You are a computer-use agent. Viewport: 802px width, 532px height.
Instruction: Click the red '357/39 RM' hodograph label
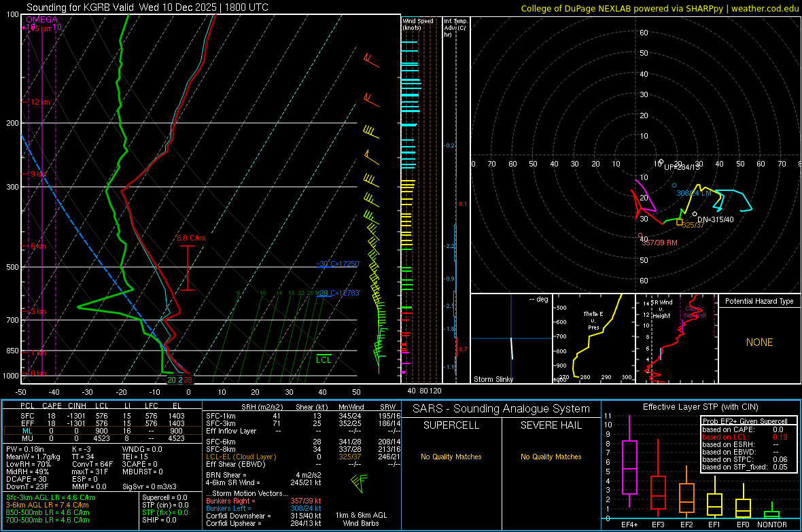pyautogui.click(x=660, y=243)
